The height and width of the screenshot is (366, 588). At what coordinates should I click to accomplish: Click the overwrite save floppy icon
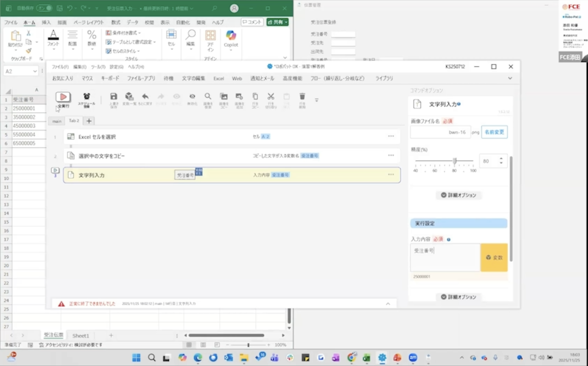click(113, 97)
